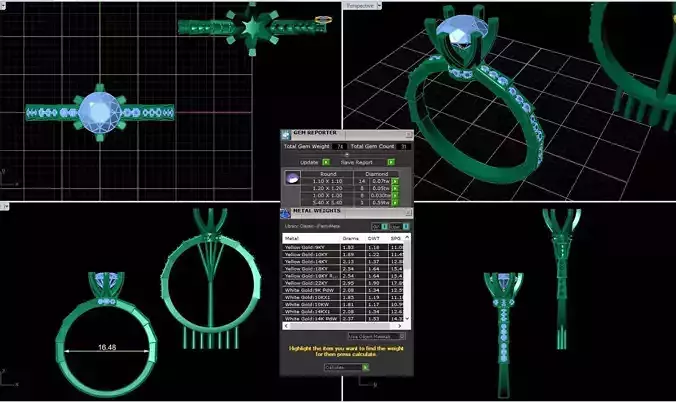This screenshot has height=402, width=676.
Task: Click the Save Report label
Action: [x=357, y=162]
